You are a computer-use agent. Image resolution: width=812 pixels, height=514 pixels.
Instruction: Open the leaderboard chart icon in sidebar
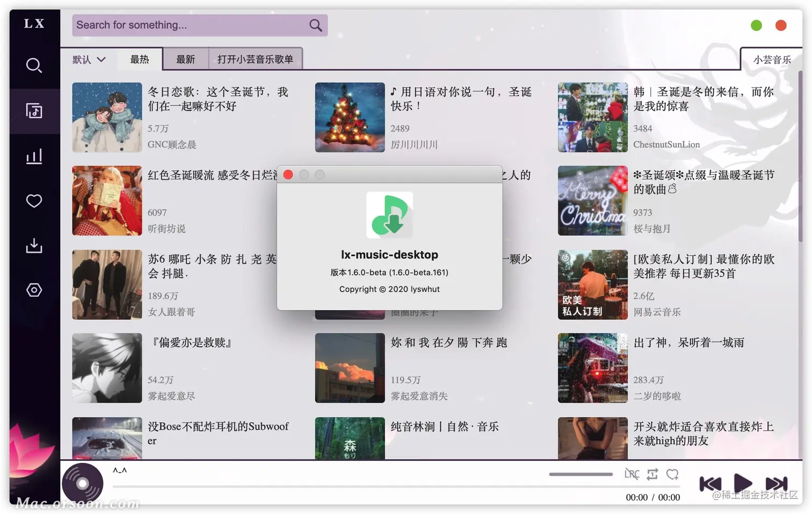(x=34, y=156)
